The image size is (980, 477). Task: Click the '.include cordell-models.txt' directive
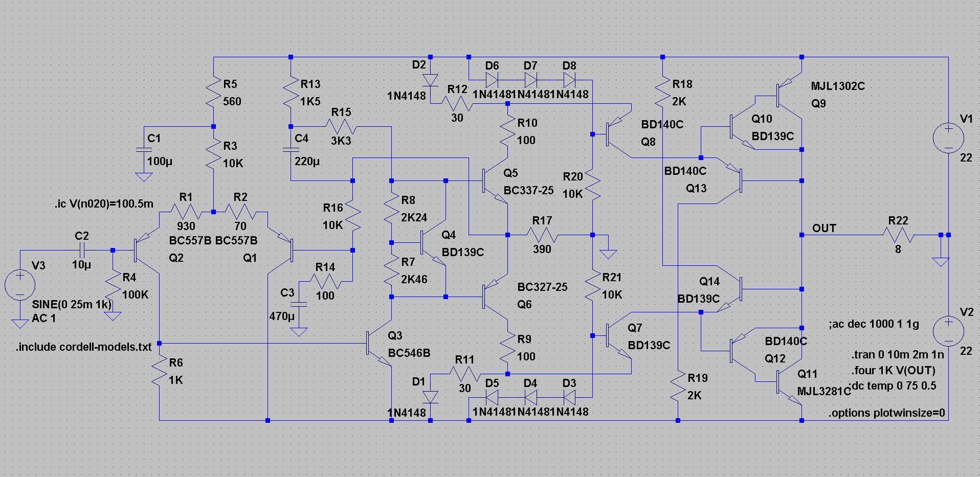click(x=84, y=347)
